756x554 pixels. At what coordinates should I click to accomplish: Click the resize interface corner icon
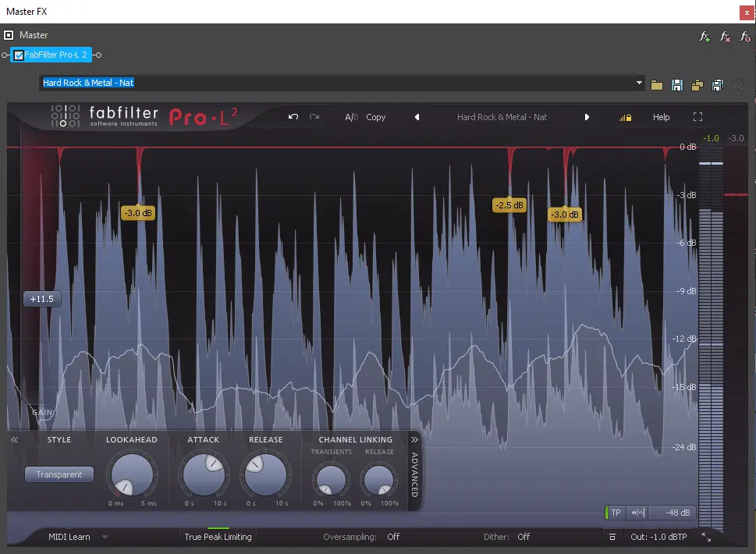coord(706,537)
